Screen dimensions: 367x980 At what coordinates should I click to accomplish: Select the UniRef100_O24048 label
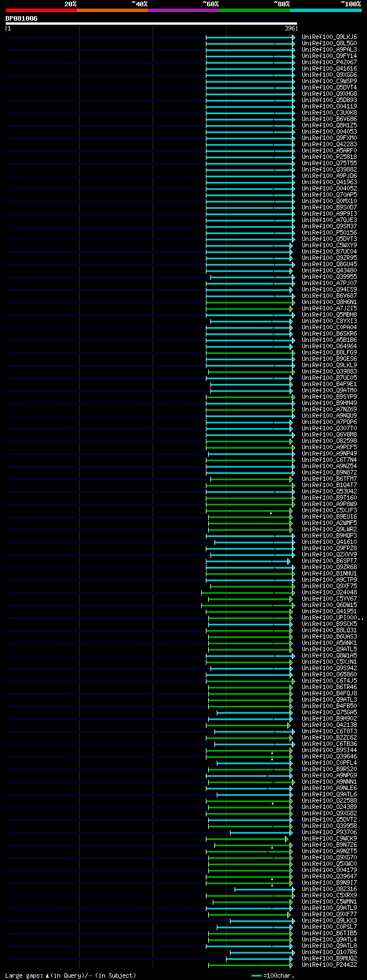(329, 592)
